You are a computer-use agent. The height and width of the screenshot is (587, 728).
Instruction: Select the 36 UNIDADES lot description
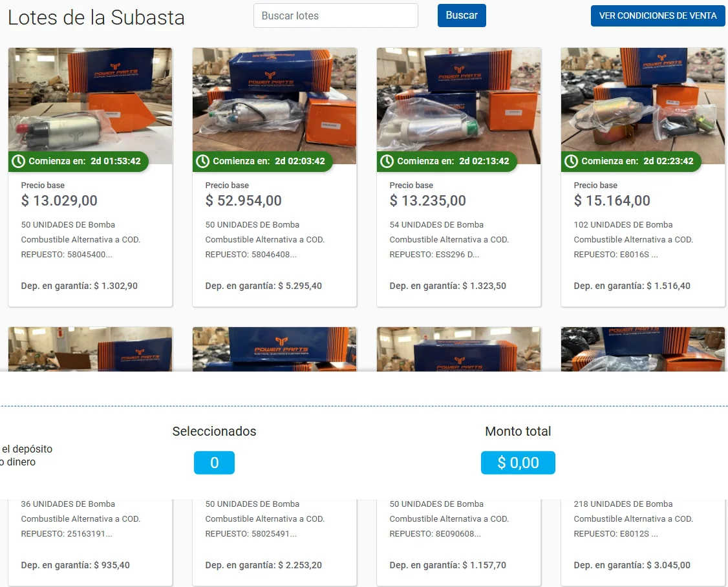[81, 519]
